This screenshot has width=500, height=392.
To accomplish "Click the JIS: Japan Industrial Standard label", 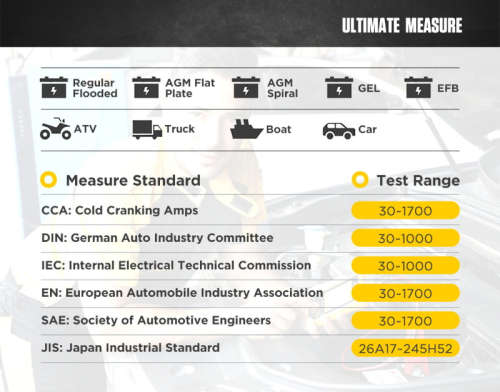I will click(130, 348).
